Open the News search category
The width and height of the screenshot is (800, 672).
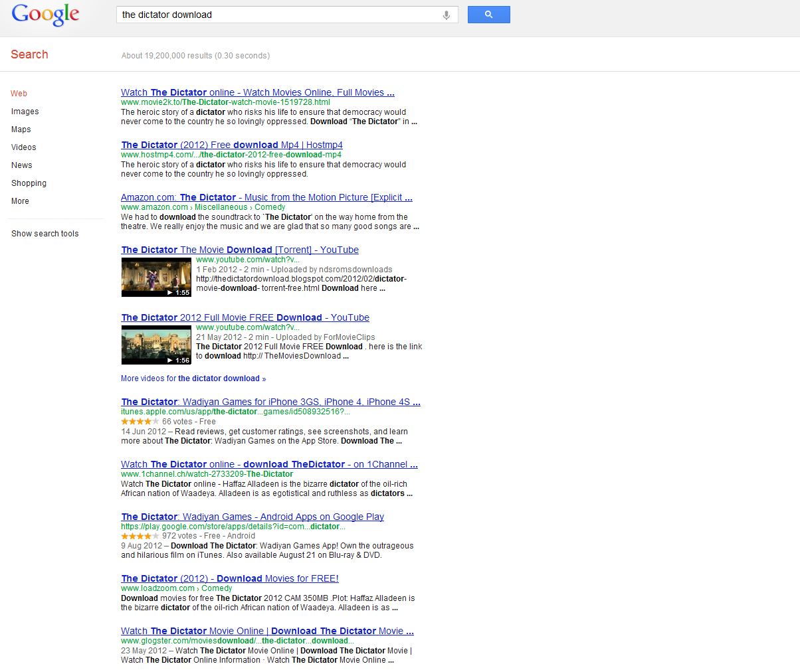[22, 165]
